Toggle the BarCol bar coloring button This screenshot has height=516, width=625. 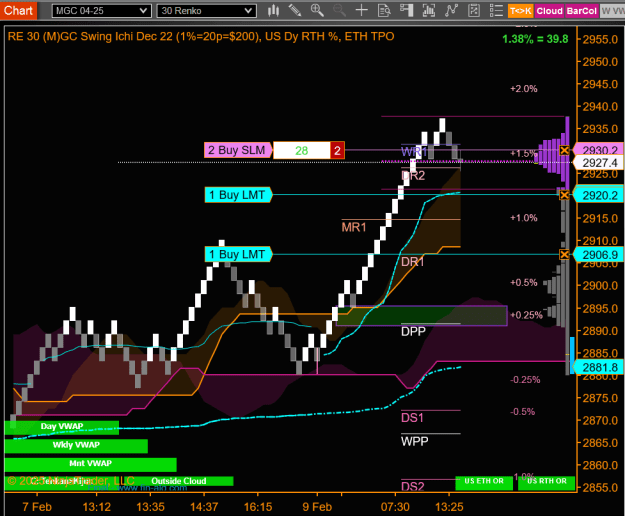click(x=582, y=11)
